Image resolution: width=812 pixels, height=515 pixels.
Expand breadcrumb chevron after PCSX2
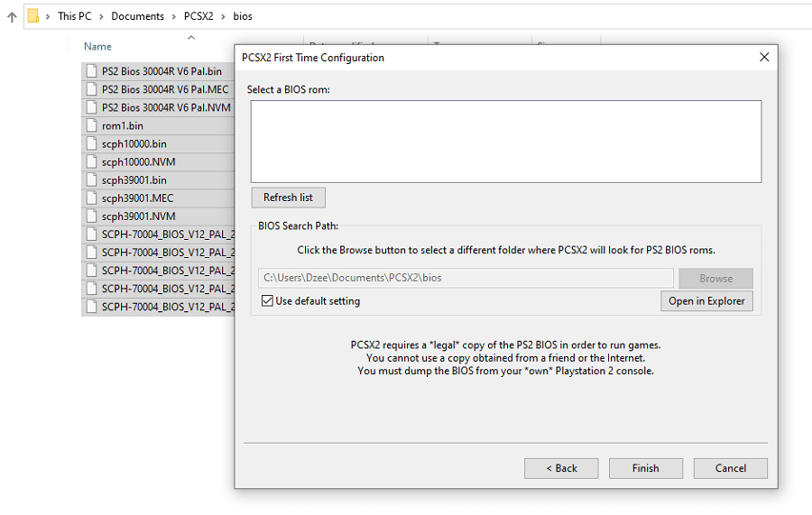(223, 16)
